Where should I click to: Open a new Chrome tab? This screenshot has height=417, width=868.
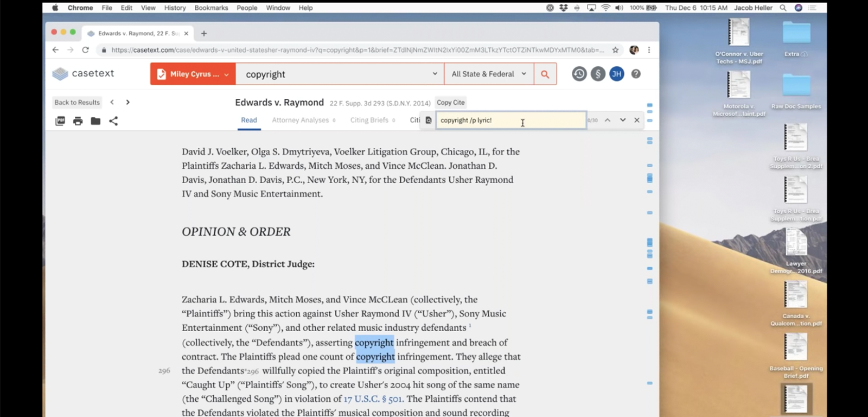click(x=204, y=34)
